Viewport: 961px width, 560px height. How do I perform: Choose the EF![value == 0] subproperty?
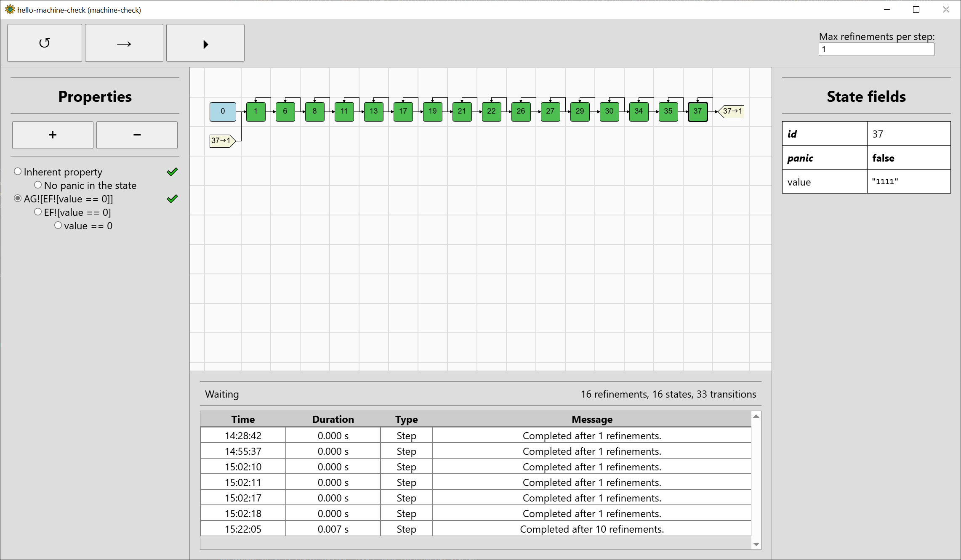(x=38, y=212)
